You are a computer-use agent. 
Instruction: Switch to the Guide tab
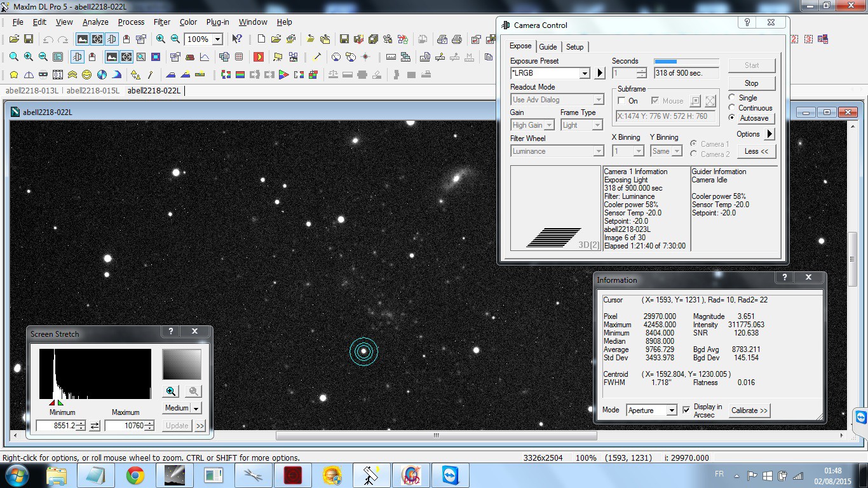point(548,47)
